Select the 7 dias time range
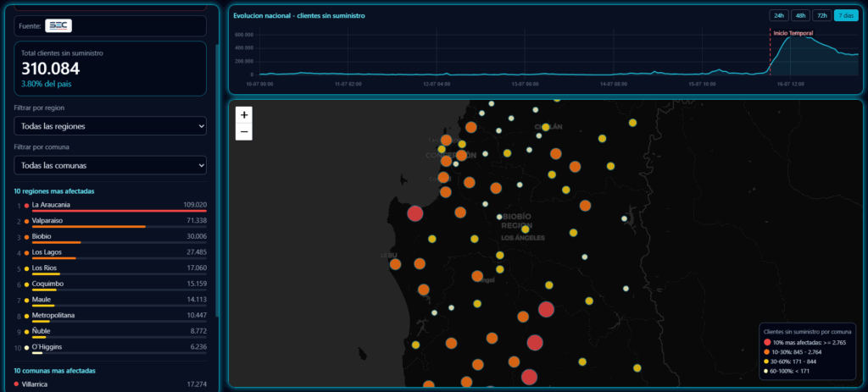 (846, 15)
